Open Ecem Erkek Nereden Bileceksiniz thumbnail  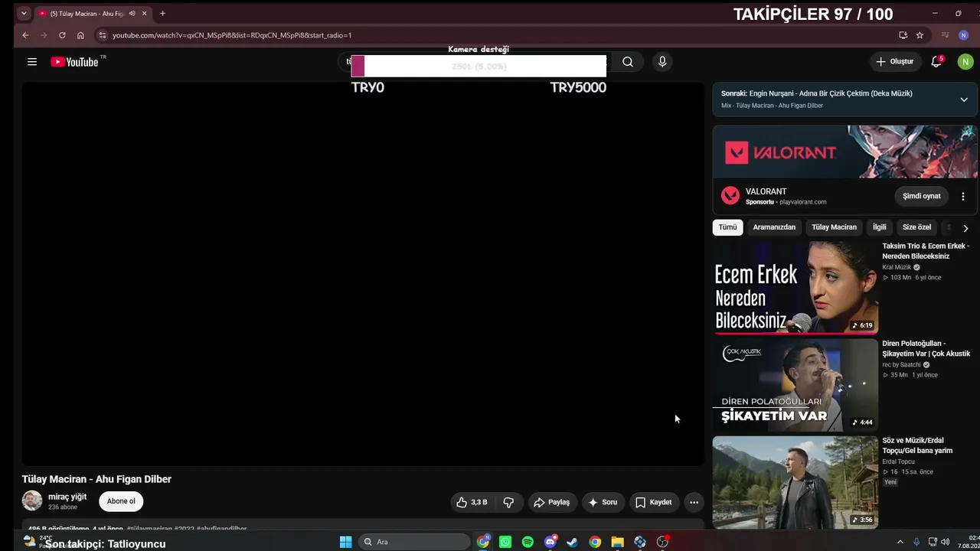point(795,288)
